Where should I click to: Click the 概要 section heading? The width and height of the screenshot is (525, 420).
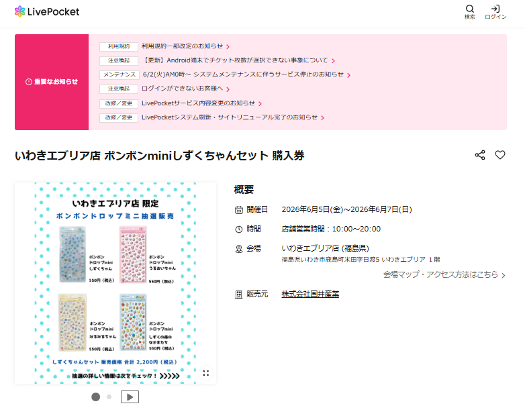[x=244, y=190]
